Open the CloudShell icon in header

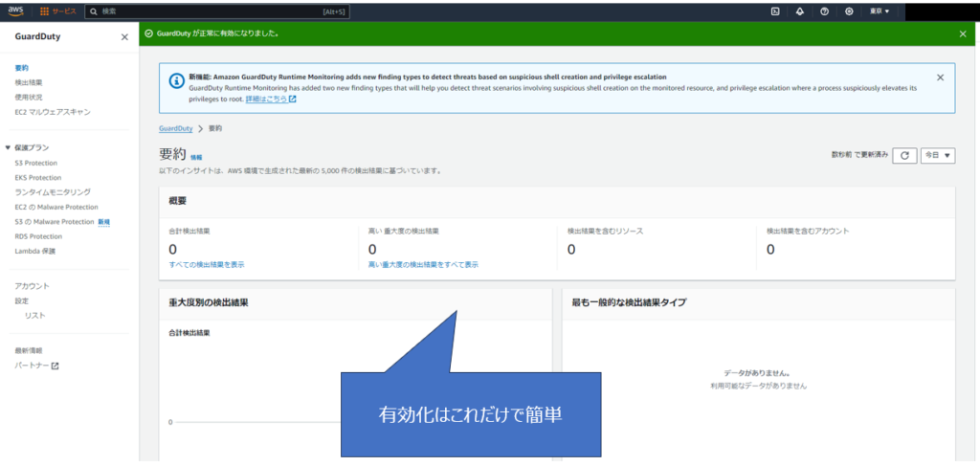coord(775,11)
